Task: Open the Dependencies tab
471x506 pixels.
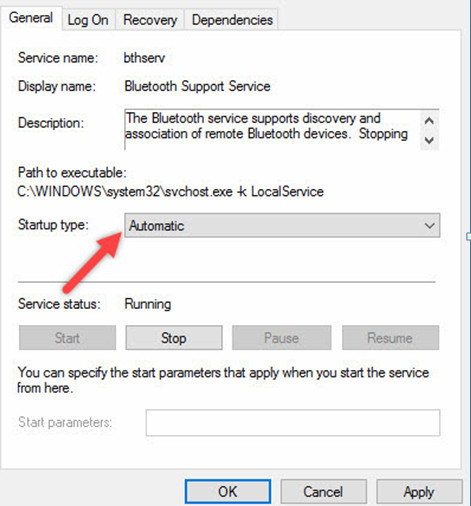Action: 232,20
